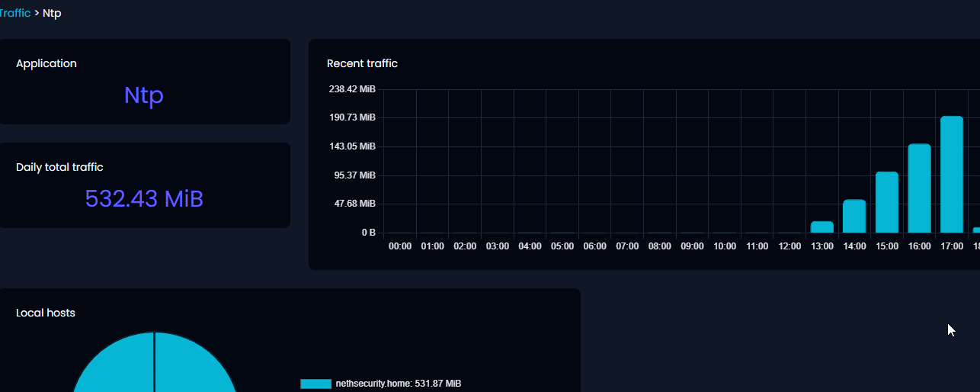Select the 15:00 traffic bar
Image resolution: width=980 pixels, height=392 pixels.
tap(887, 203)
